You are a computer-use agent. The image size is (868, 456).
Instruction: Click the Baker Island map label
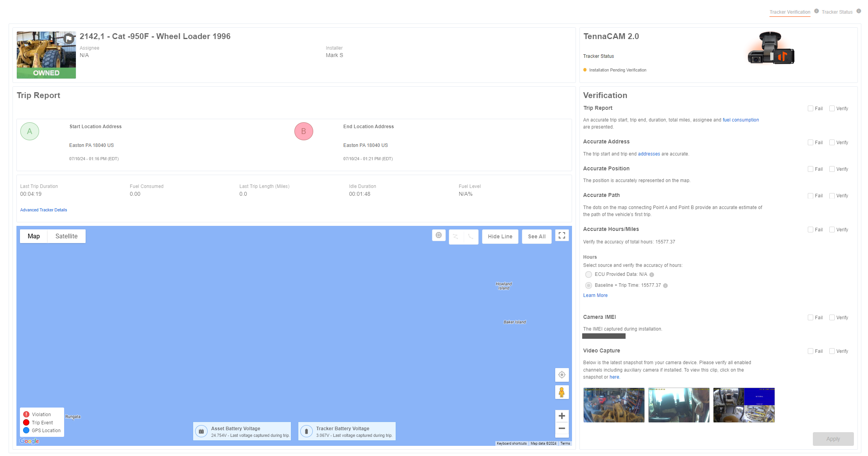tap(515, 322)
